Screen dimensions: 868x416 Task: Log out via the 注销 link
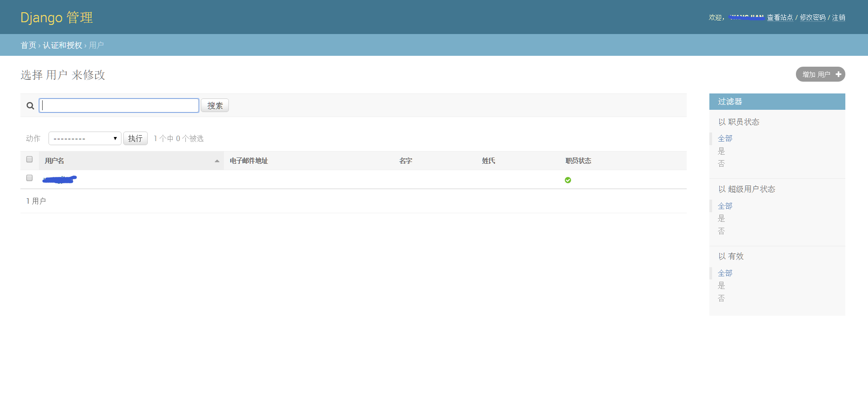(x=839, y=18)
